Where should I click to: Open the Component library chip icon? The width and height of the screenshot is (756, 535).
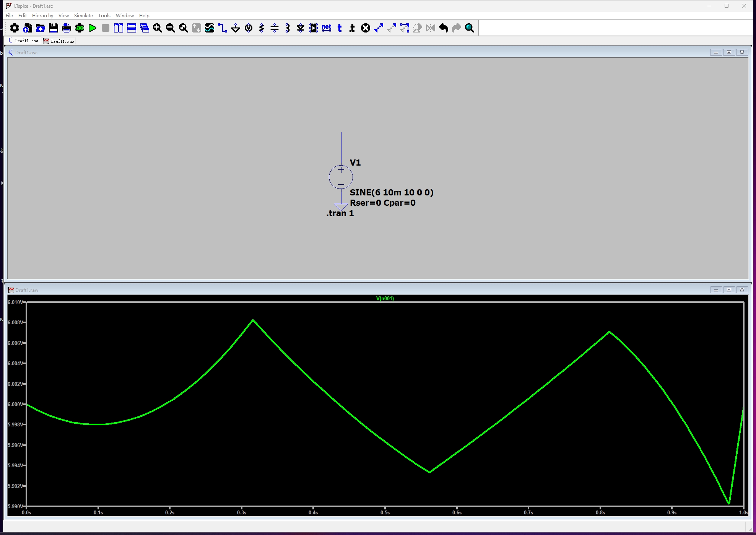coord(313,28)
